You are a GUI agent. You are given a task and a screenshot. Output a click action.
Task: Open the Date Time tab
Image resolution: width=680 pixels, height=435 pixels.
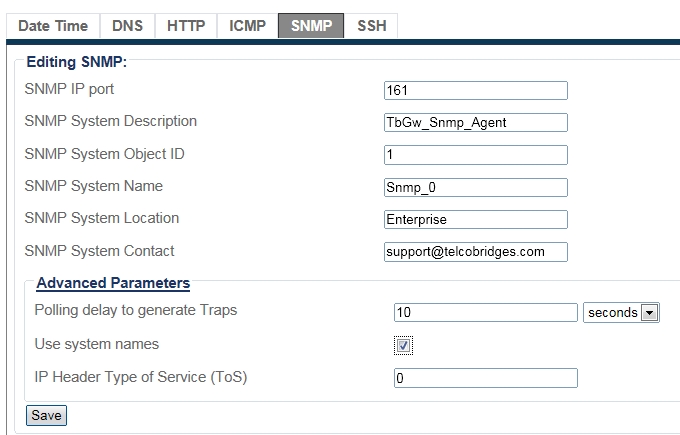point(53,26)
